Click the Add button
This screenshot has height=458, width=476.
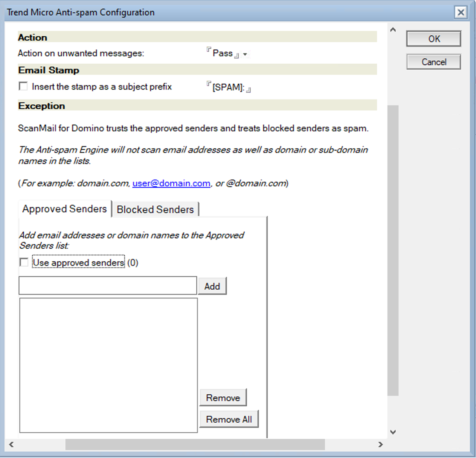(x=212, y=286)
